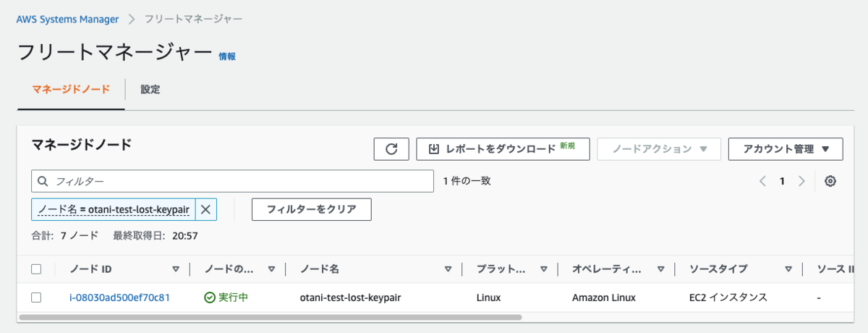
Task: Click the search magnifier icon in filter box
Action: pos(43,181)
